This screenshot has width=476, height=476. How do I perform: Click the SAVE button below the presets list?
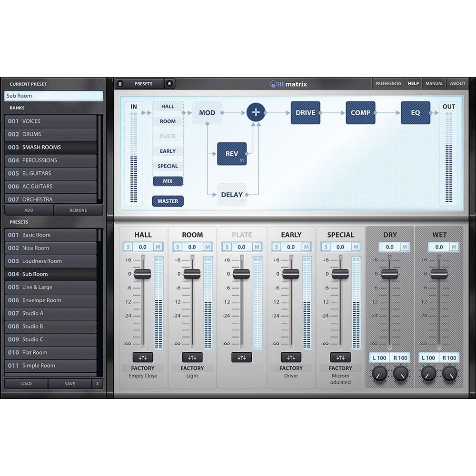coord(69,384)
